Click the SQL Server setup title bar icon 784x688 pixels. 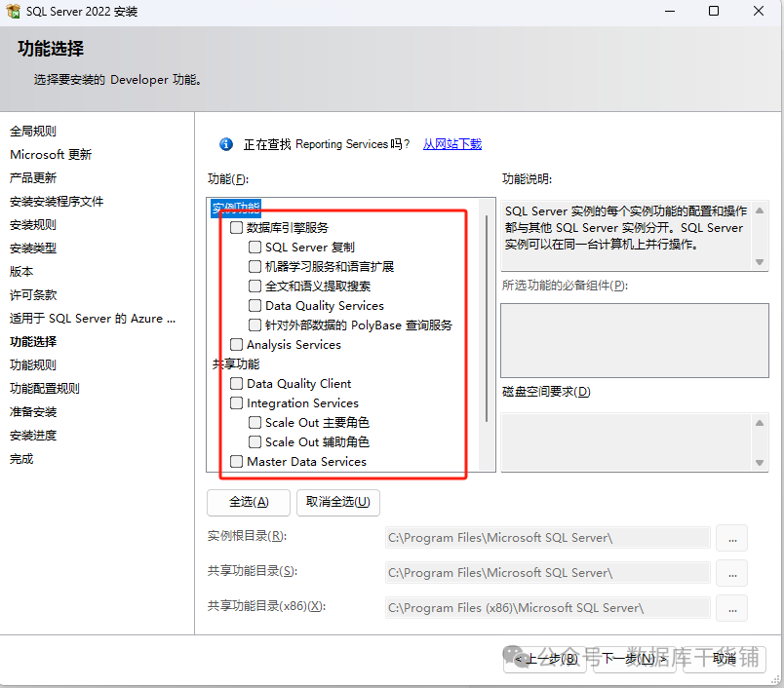coord(13,11)
